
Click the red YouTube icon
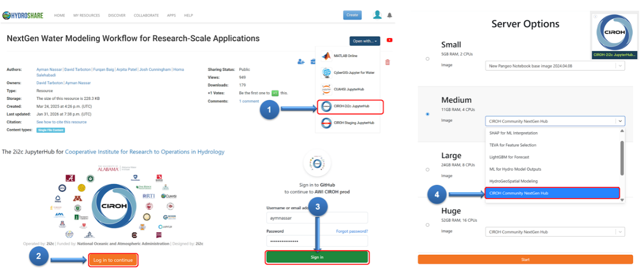(390, 40)
